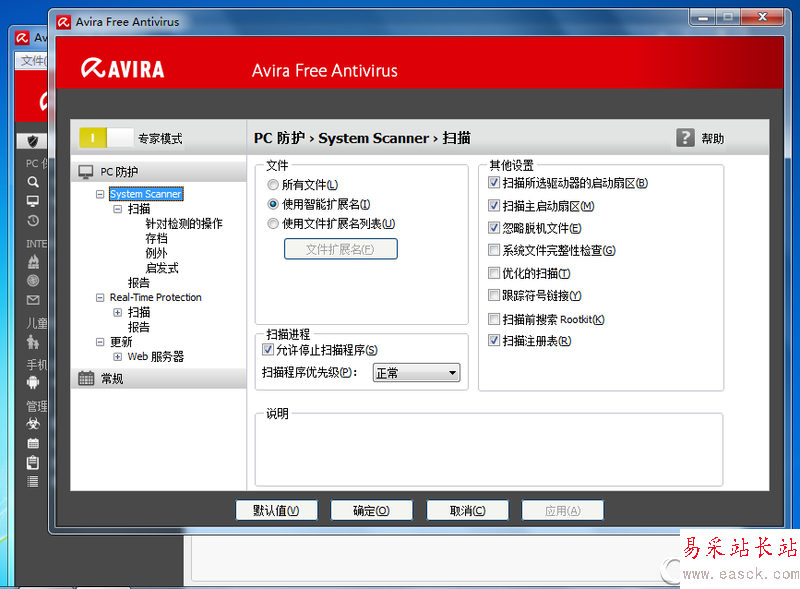
Task: Enable 扫描前搜索 Rootkit checkbox
Action: point(493,319)
